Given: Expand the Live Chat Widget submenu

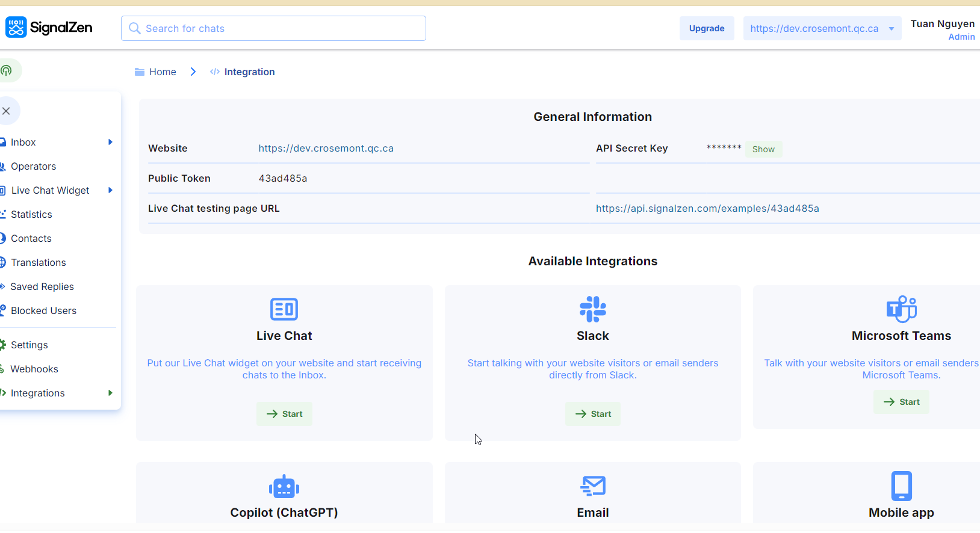Looking at the screenshot, I should (110, 190).
